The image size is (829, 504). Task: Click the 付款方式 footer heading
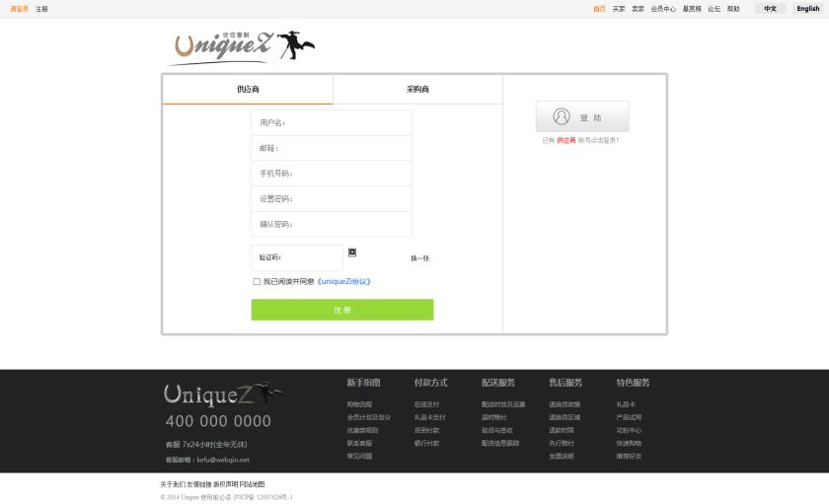431,383
